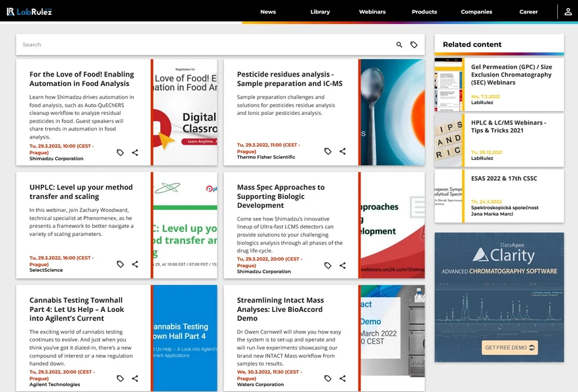Click tag icon on Mass Spec Approaches card
Screen dimensions: 578x392
click(328, 266)
